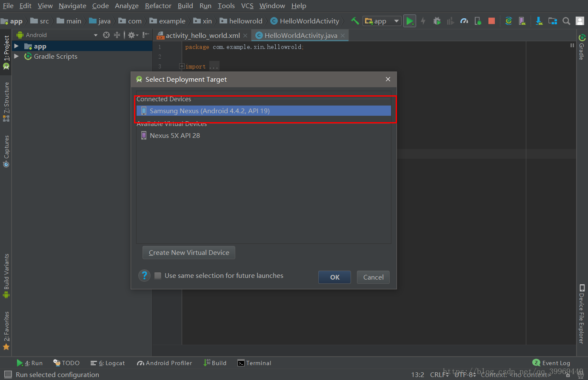Screen dimensions: 588x380
Task: Click the green Run app button
Action: 409,21
